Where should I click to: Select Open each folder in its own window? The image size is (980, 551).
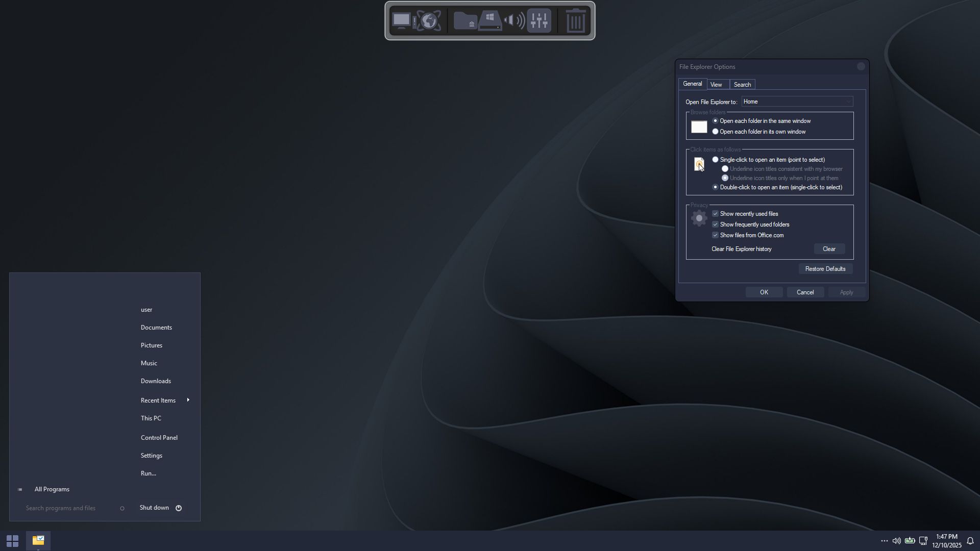click(x=715, y=132)
